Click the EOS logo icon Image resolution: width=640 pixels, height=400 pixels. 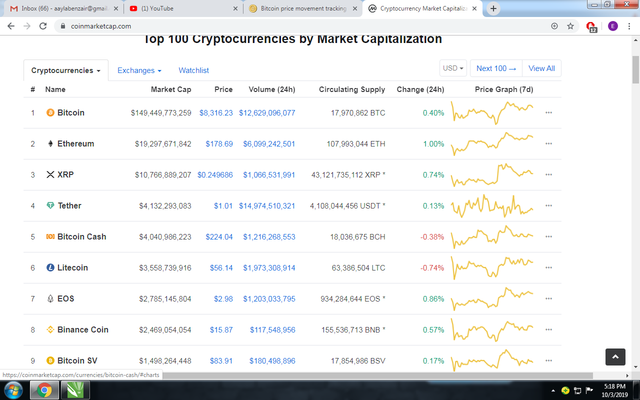tap(50, 299)
